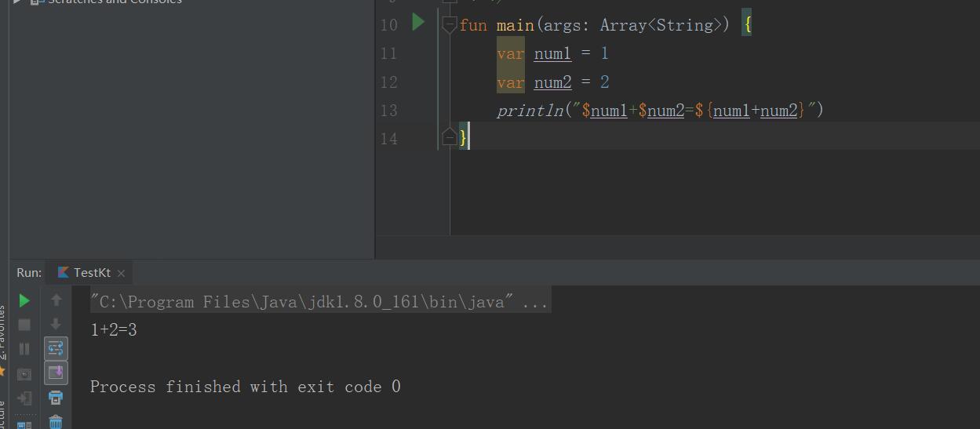Screen dimensions: 980x429
Task: Click the java command path line
Action: click(x=319, y=302)
